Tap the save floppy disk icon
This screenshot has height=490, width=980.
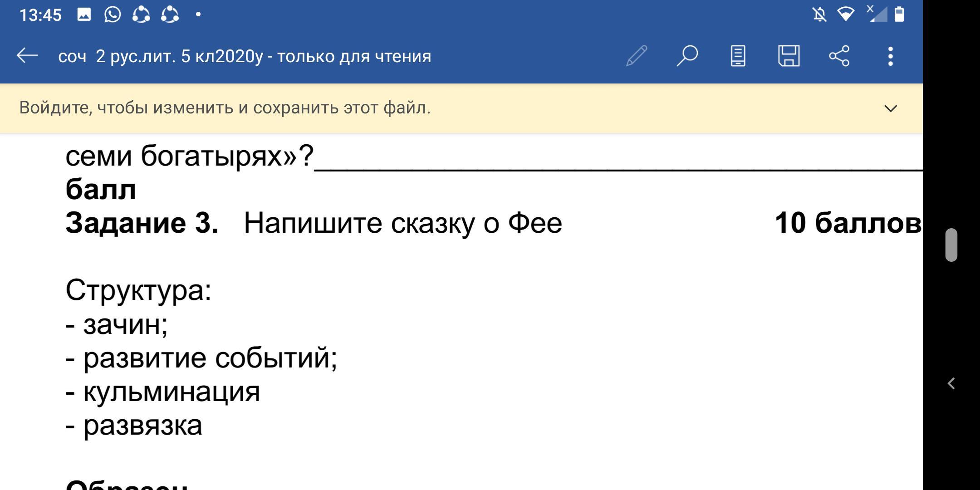click(789, 56)
